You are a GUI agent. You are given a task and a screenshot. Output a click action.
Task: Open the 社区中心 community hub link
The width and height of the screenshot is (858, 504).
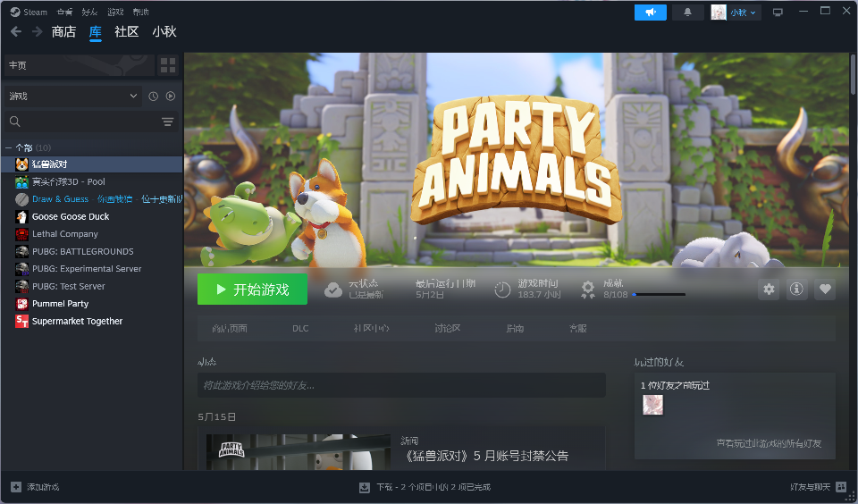[x=371, y=328]
